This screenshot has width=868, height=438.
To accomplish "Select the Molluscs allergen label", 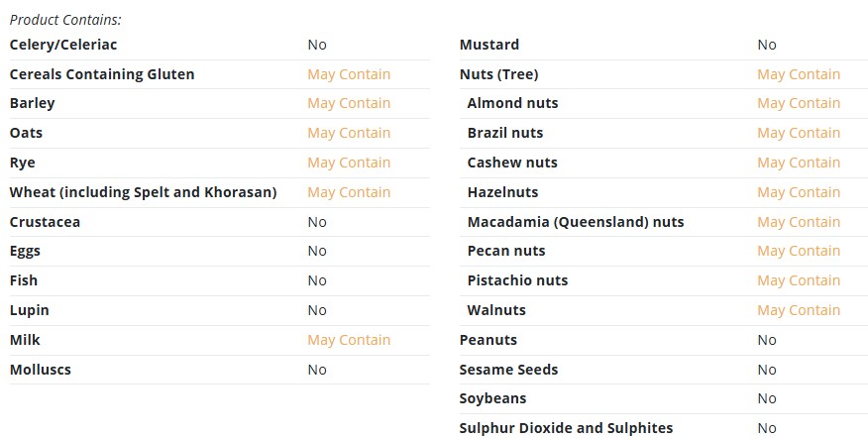I will (x=41, y=370).
